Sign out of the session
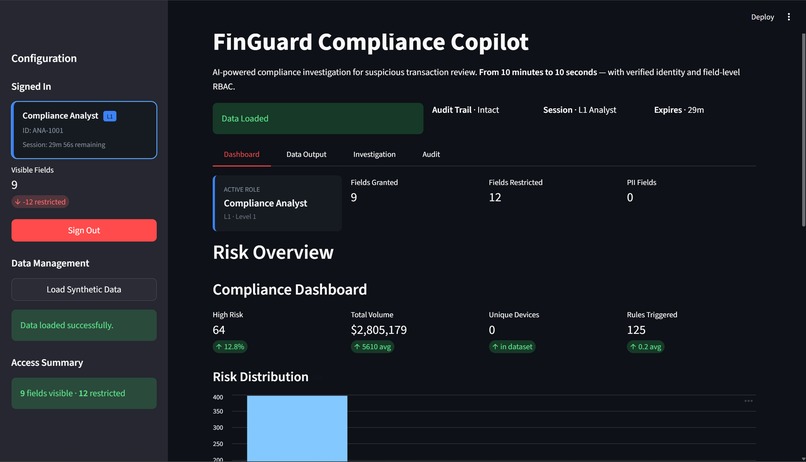The width and height of the screenshot is (806, 462). (x=84, y=230)
